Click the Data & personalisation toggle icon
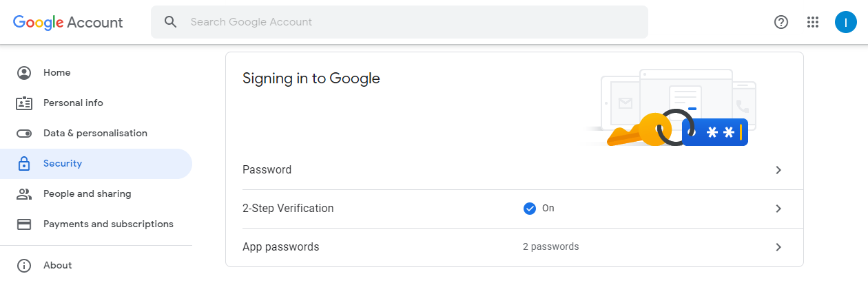This screenshot has width=868, height=285. (24, 134)
